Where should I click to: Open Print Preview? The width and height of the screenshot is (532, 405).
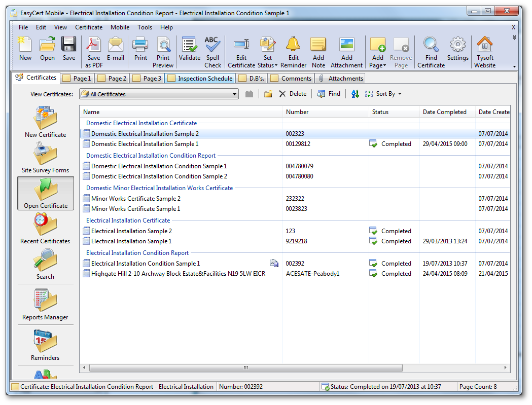point(163,52)
